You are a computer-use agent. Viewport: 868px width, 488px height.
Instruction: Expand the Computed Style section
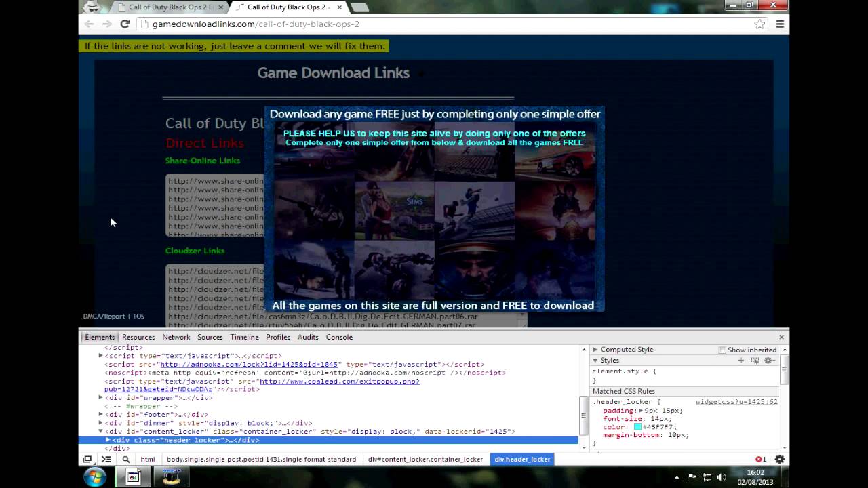point(595,350)
